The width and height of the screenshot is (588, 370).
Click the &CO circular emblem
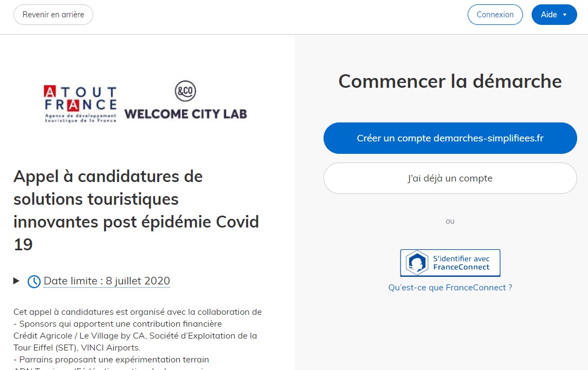(x=185, y=92)
